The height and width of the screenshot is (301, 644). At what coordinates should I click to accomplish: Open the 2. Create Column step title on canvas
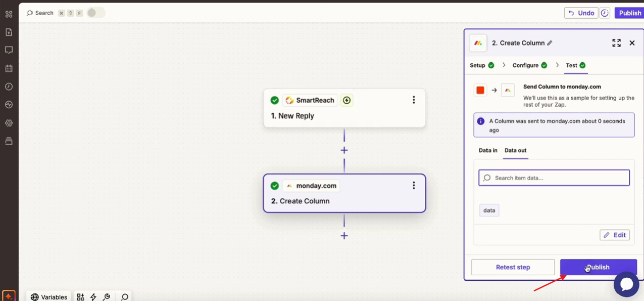click(300, 201)
